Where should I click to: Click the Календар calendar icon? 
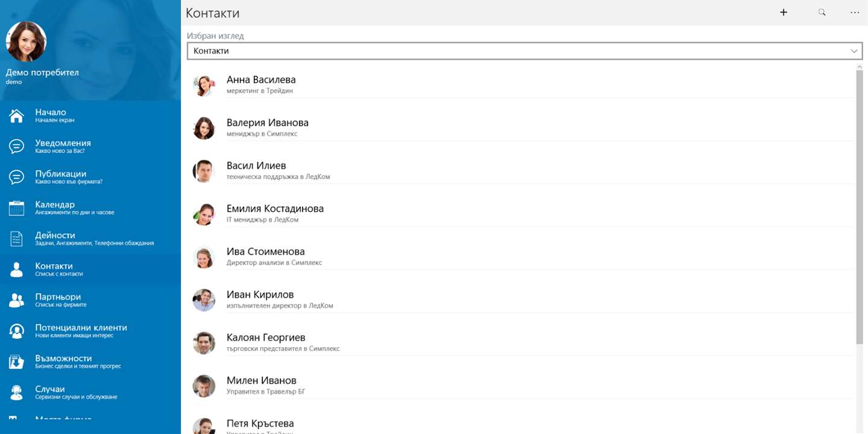[x=16, y=208]
